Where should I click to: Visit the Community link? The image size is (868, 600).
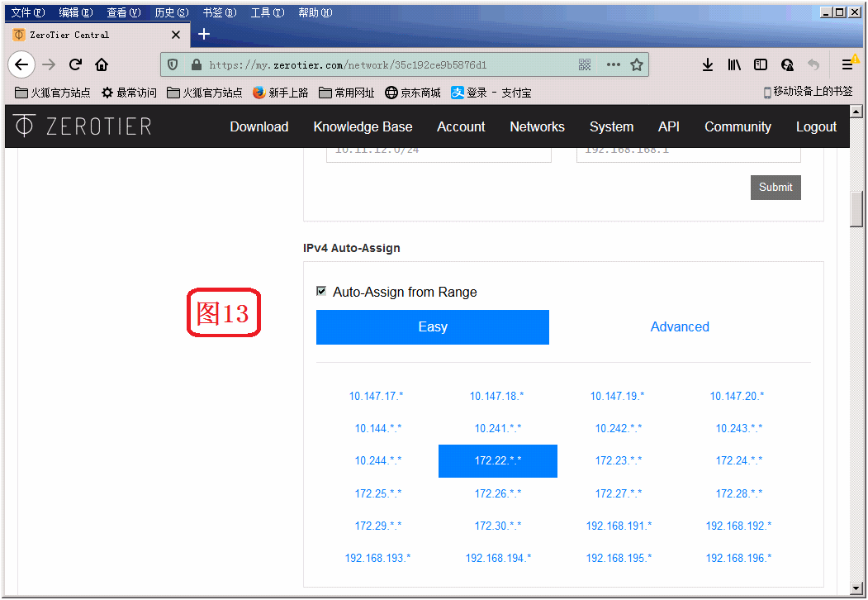(738, 127)
